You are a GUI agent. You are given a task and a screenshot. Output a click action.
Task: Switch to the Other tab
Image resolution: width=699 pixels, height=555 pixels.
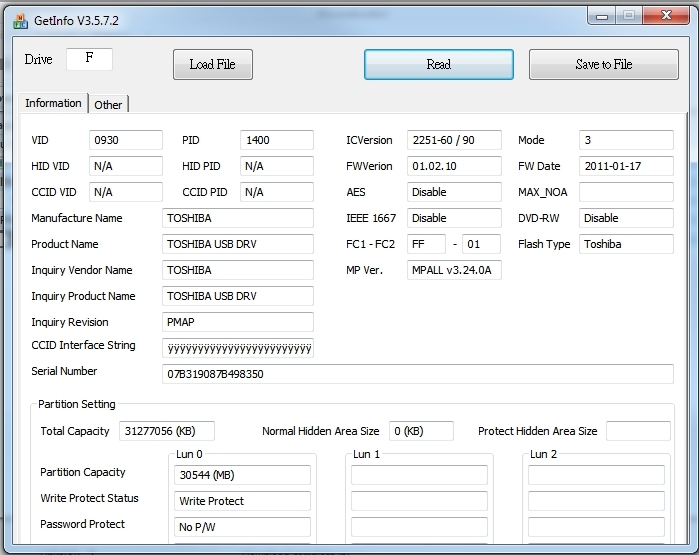coord(108,105)
